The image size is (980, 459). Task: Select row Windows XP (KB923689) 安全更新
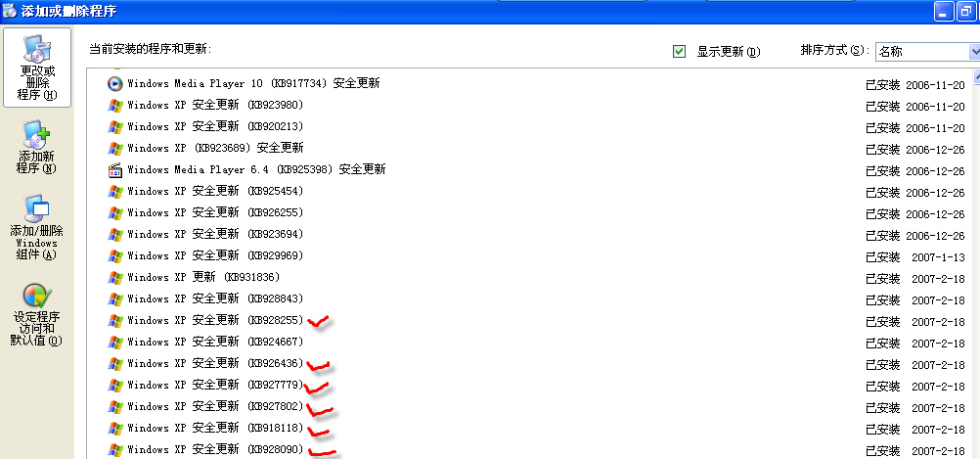point(536,148)
